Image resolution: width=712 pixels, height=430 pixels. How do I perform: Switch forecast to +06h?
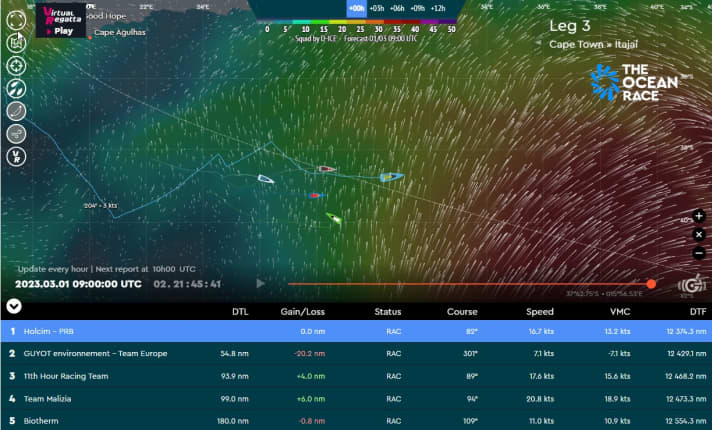click(x=400, y=8)
